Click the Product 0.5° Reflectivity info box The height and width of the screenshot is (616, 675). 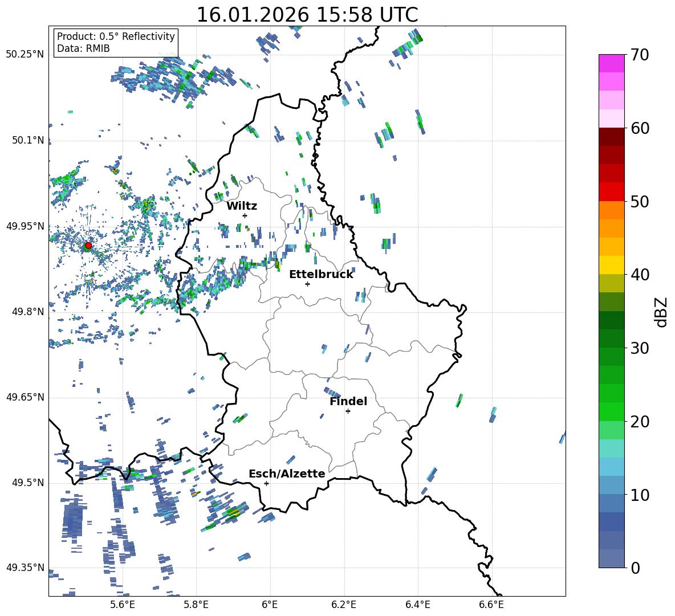[x=116, y=43]
